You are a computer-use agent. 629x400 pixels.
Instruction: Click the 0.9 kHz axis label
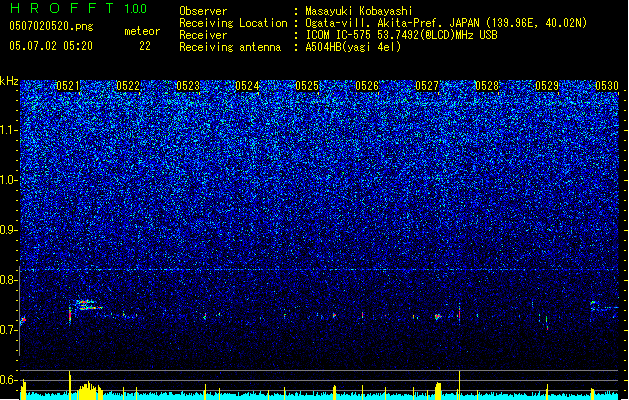point(9,230)
